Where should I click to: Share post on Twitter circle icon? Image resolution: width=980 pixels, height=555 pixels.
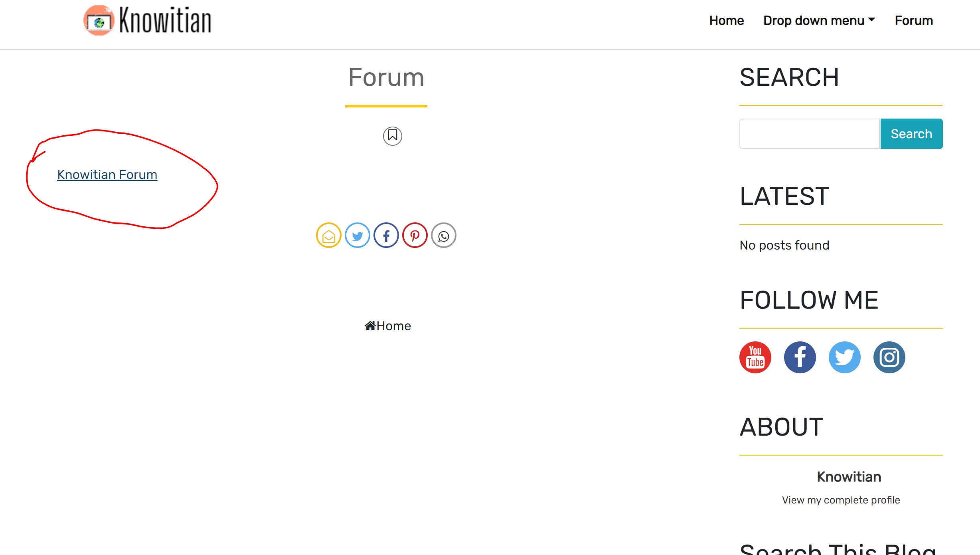point(357,236)
